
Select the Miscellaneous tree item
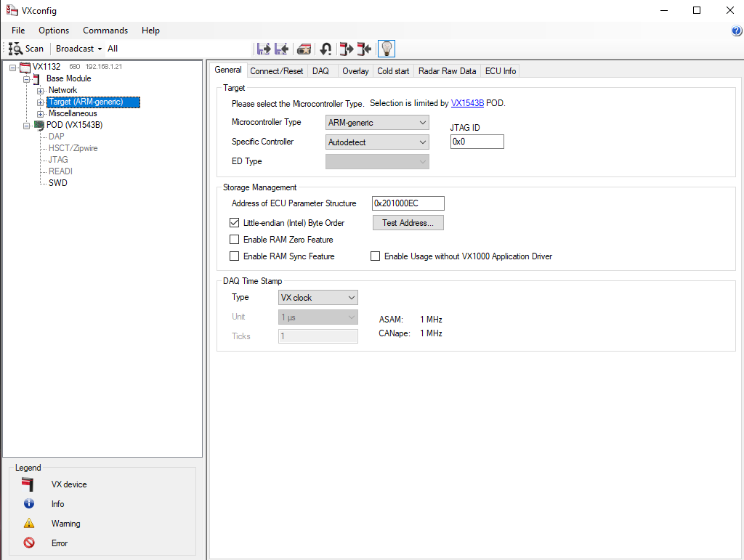[x=73, y=113]
